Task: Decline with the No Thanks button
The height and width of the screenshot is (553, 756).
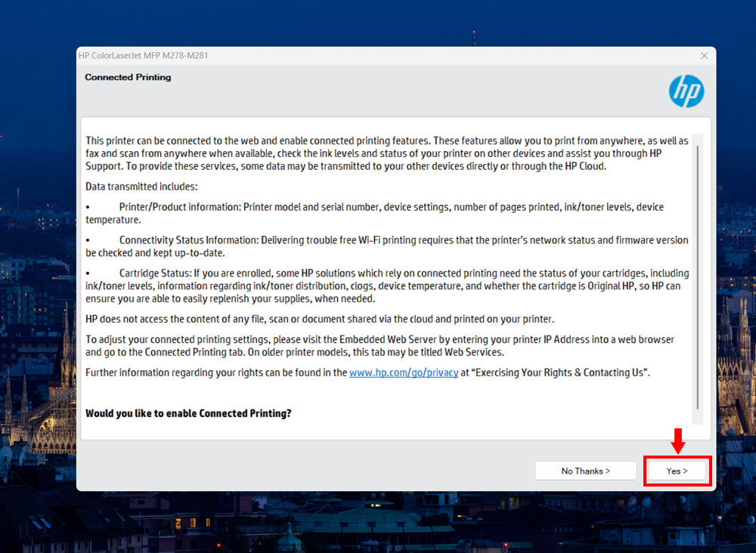Action: [585, 471]
